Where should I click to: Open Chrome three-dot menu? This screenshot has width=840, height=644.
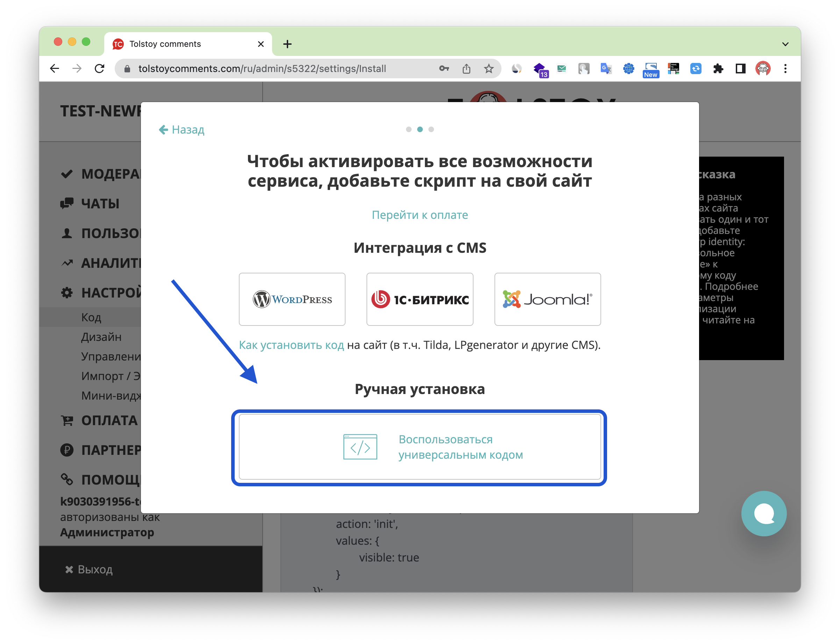(785, 69)
